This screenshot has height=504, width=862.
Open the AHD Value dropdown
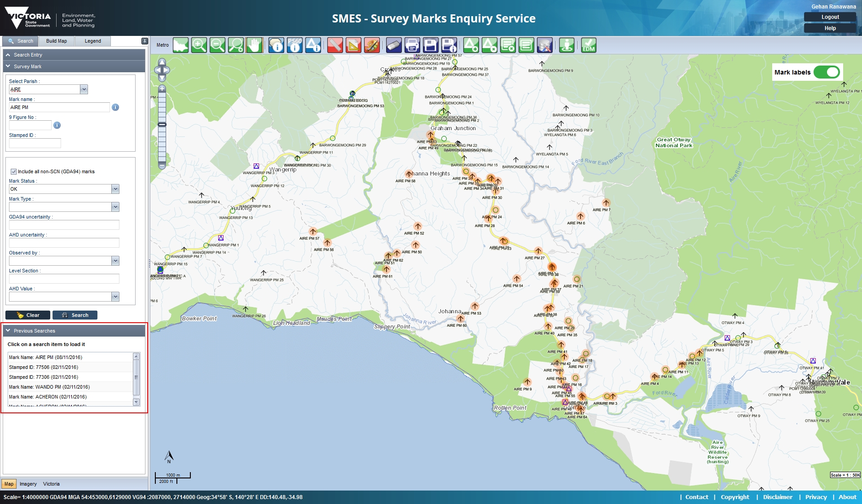[115, 297]
